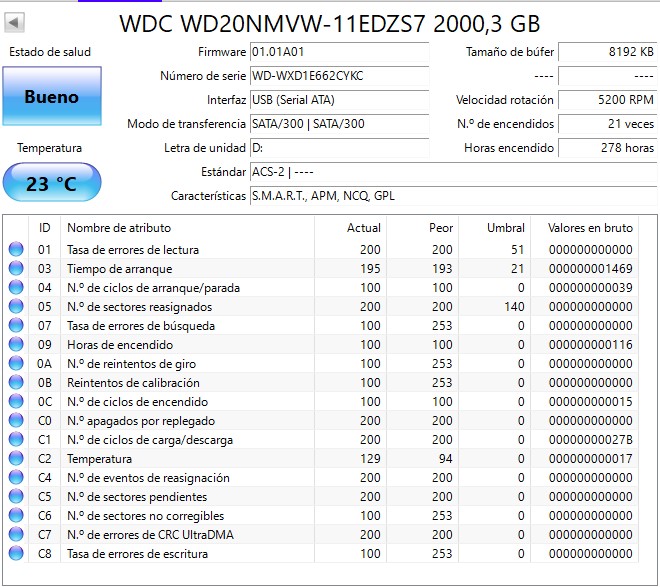Screen dimensions: 660x587
Task: Select the N.º de eventos de reasignación row
Action: coord(322,477)
